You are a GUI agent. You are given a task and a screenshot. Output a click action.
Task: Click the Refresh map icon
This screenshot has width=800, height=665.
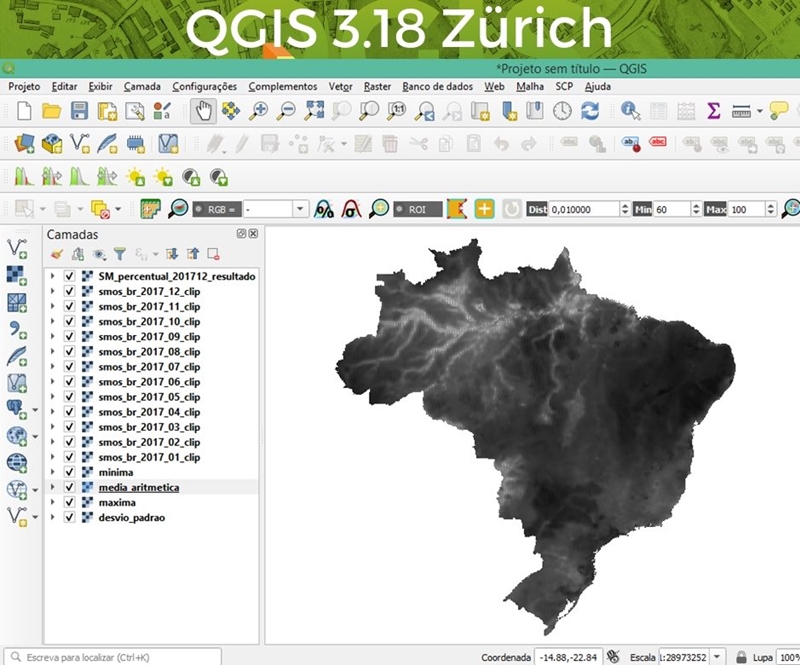[x=590, y=111]
